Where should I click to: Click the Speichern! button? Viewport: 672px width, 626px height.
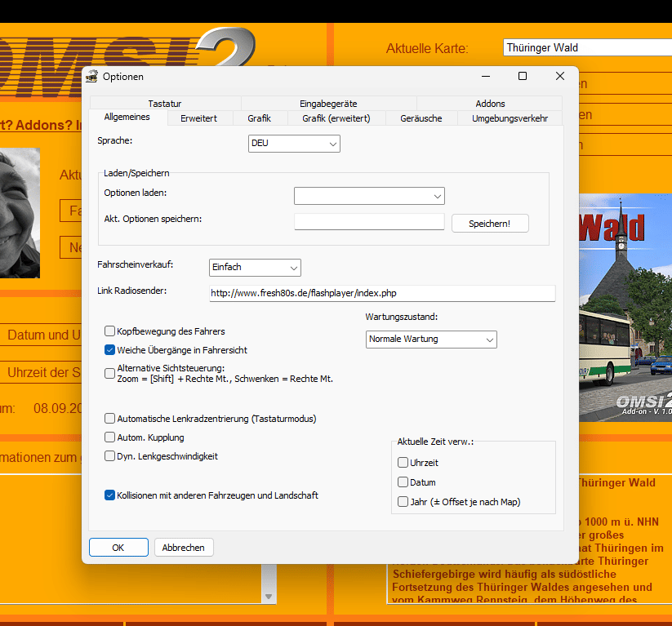coord(490,224)
